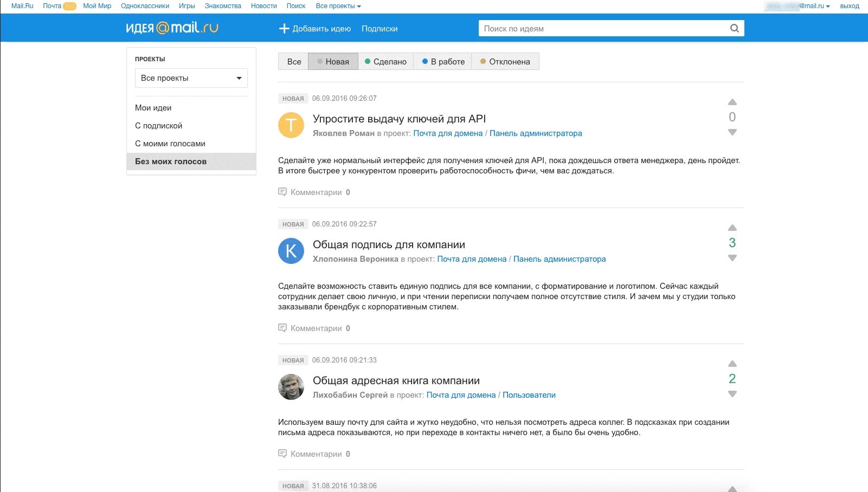The width and height of the screenshot is (868, 492).
Task: Open "Почта для домена" project of Яковлев Роман's idea
Action: 448,133
